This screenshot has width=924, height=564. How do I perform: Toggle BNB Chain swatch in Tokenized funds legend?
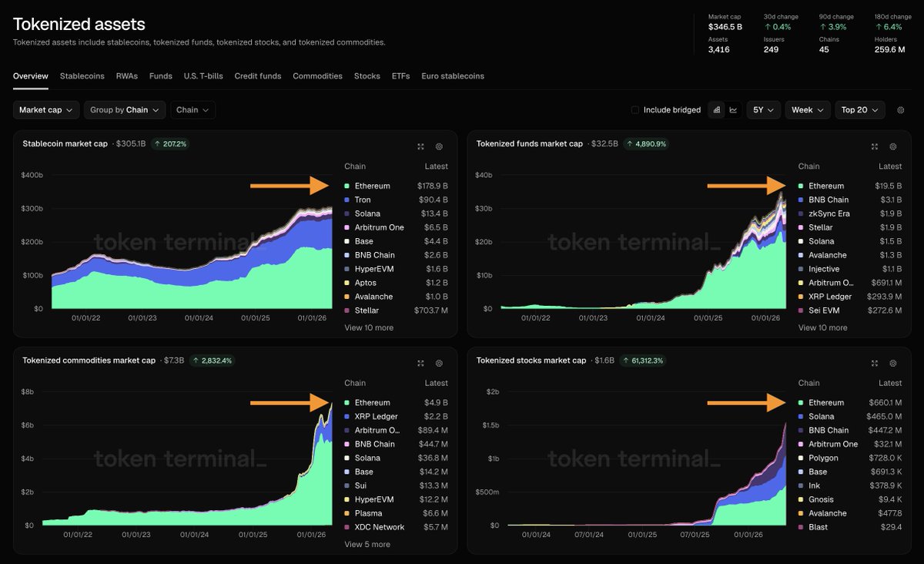tap(802, 200)
